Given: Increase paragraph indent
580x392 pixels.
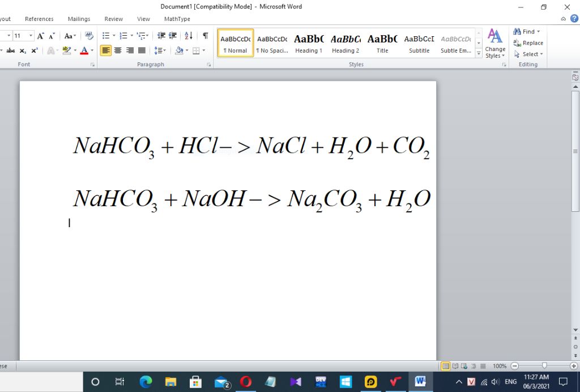Looking at the screenshot, I should pyautogui.click(x=173, y=36).
